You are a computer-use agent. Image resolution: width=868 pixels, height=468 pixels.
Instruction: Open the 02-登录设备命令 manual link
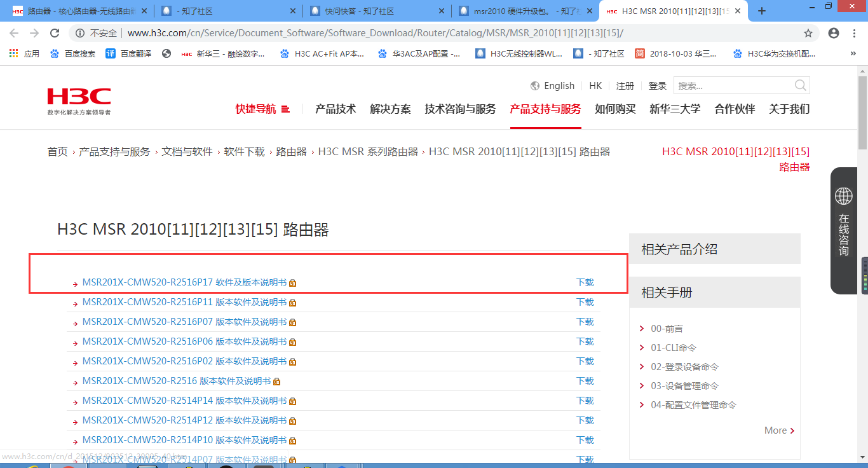point(685,367)
